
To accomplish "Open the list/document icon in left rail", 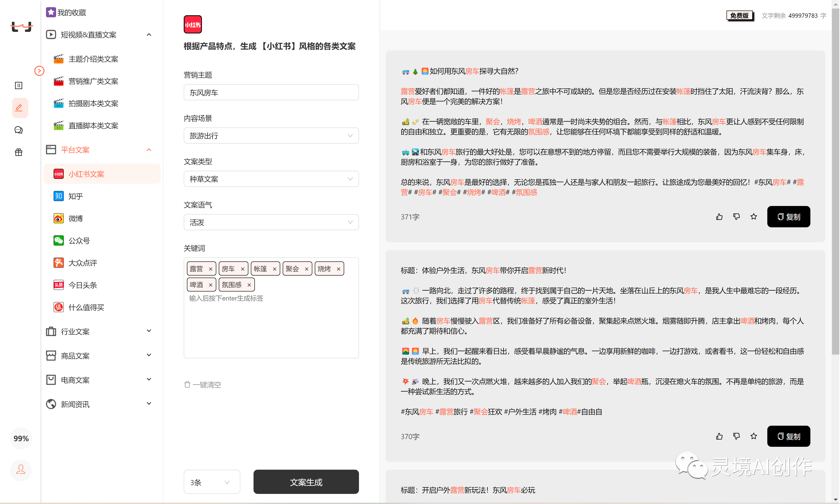I will [x=19, y=85].
